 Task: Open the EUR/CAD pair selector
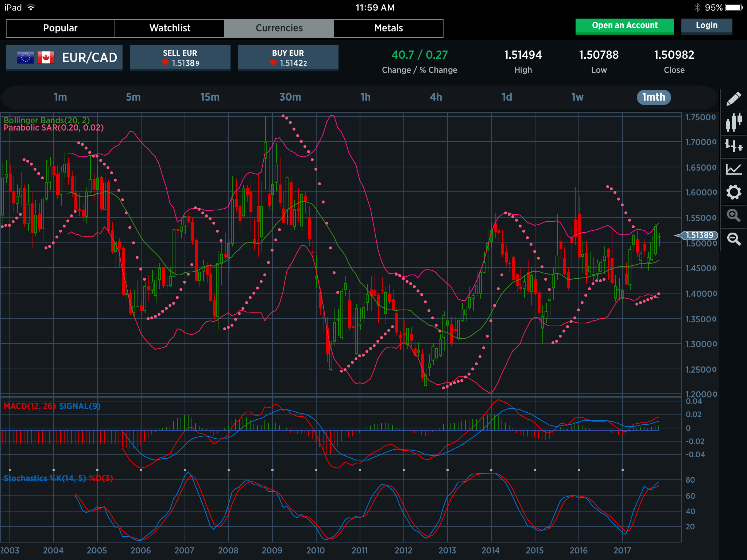coord(64,58)
